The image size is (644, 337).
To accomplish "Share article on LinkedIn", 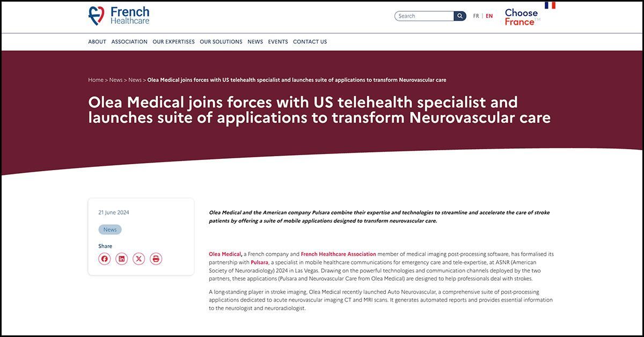I will coord(122,259).
